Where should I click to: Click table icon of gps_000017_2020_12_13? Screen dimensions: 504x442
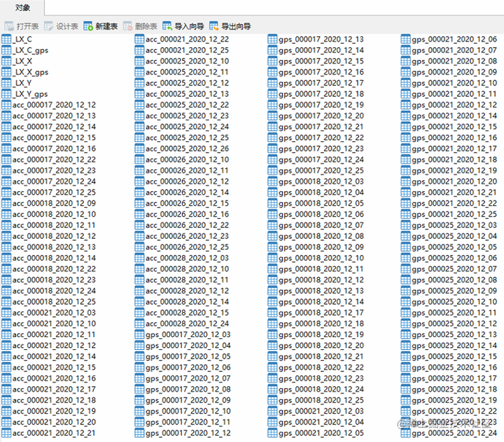pos(273,39)
